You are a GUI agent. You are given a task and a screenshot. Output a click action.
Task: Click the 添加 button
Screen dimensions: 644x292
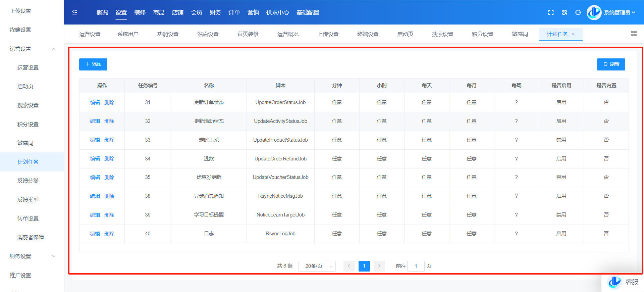tap(93, 64)
